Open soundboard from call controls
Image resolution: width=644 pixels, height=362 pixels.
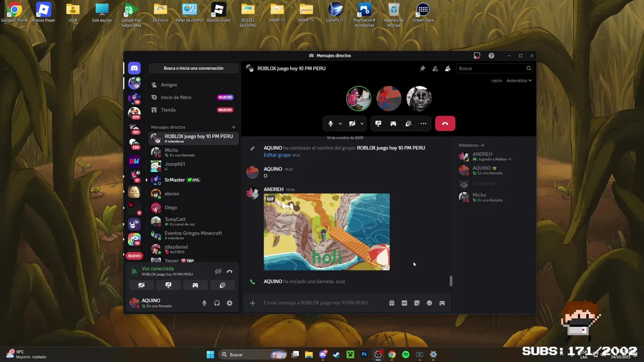[x=409, y=124]
